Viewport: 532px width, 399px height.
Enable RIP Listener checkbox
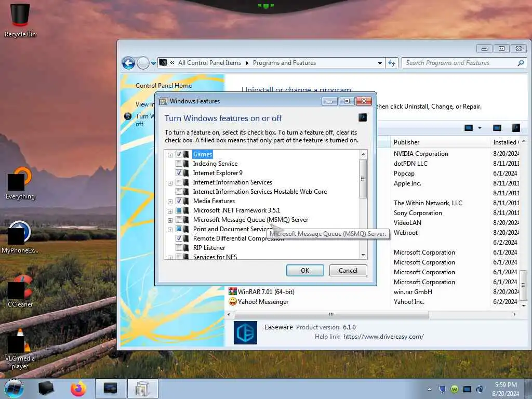pyautogui.click(x=179, y=248)
